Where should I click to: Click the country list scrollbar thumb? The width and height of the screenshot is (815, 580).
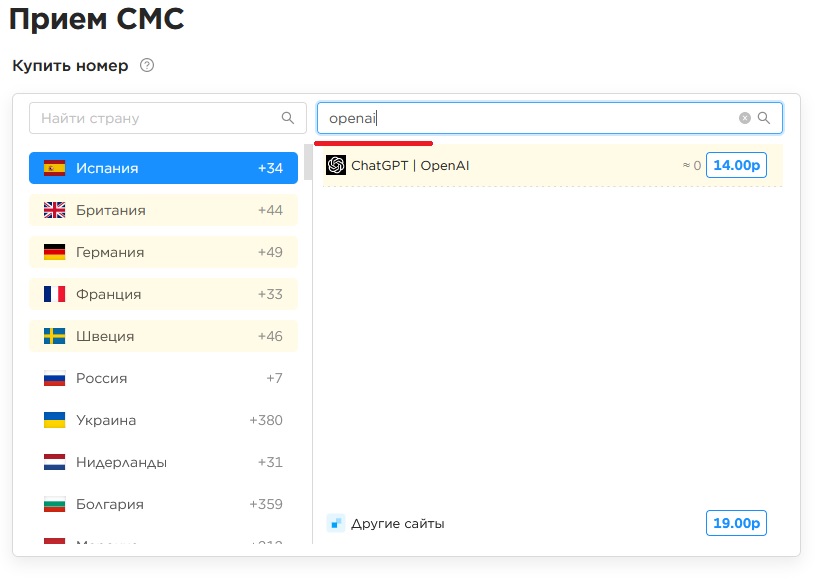coord(308,162)
